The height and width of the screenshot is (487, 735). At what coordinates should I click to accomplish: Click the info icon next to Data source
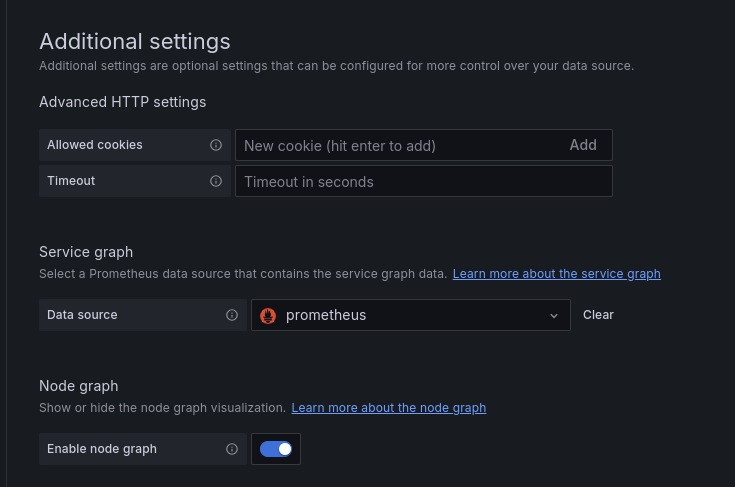pos(232,315)
